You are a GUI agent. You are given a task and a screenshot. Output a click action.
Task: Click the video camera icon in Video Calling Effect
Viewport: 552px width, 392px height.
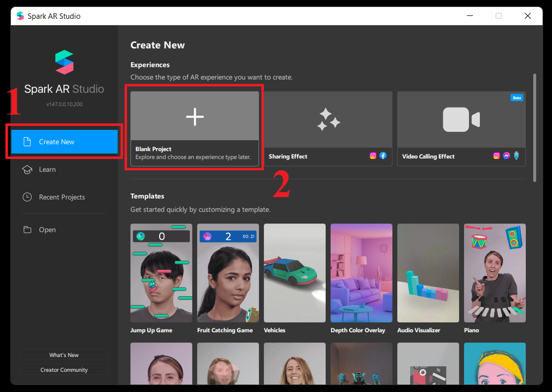tap(461, 120)
